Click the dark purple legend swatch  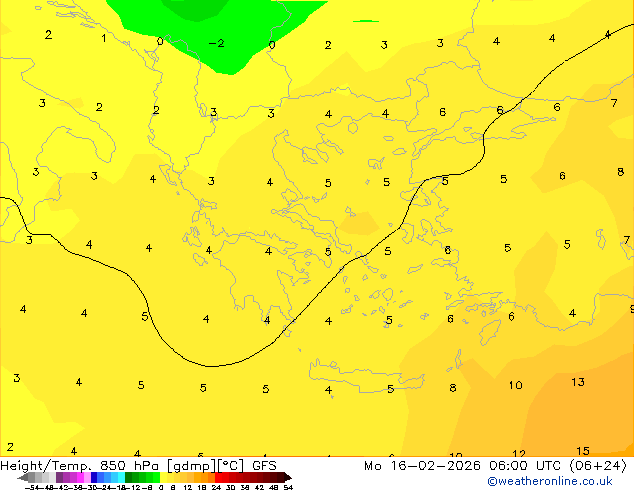59,478
